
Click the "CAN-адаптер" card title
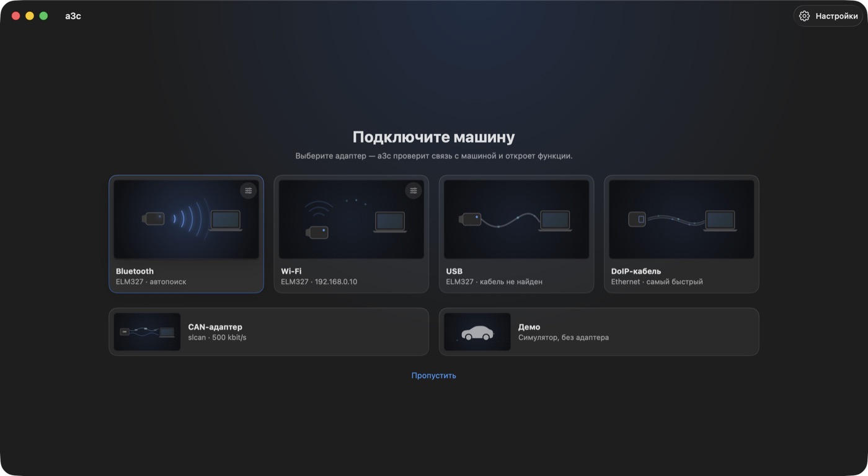point(215,327)
